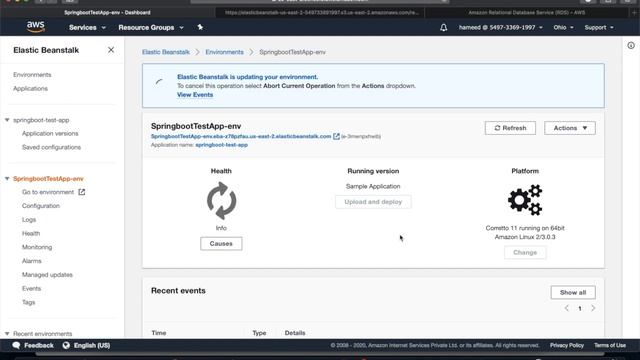Open the Support menu
Image resolution: width=640 pixels, height=360 pixels.
point(599,27)
